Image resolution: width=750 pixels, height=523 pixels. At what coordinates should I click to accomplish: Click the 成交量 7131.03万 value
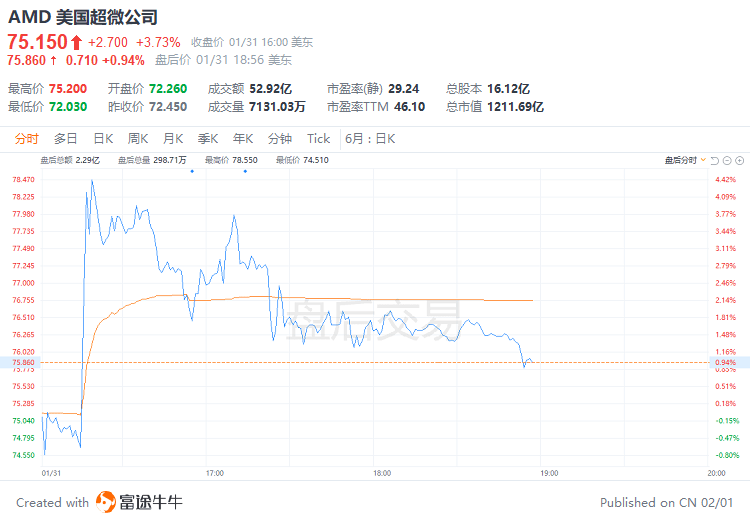pos(277,106)
